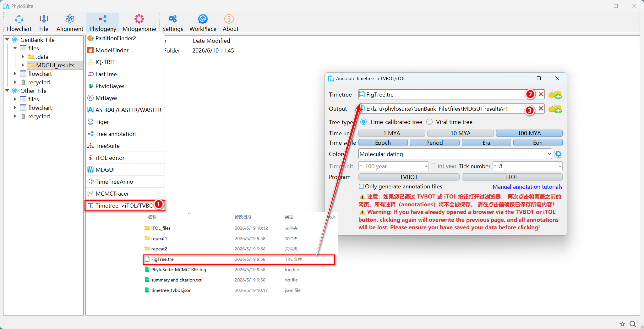The width and height of the screenshot is (644, 329).
Task: Click the IQ-TREE icon in menu
Action: [x=90, y=62]
